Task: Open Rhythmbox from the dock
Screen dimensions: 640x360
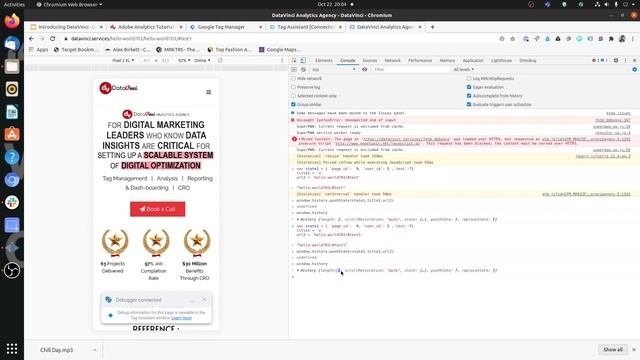Action: click(x=12, y=89)
